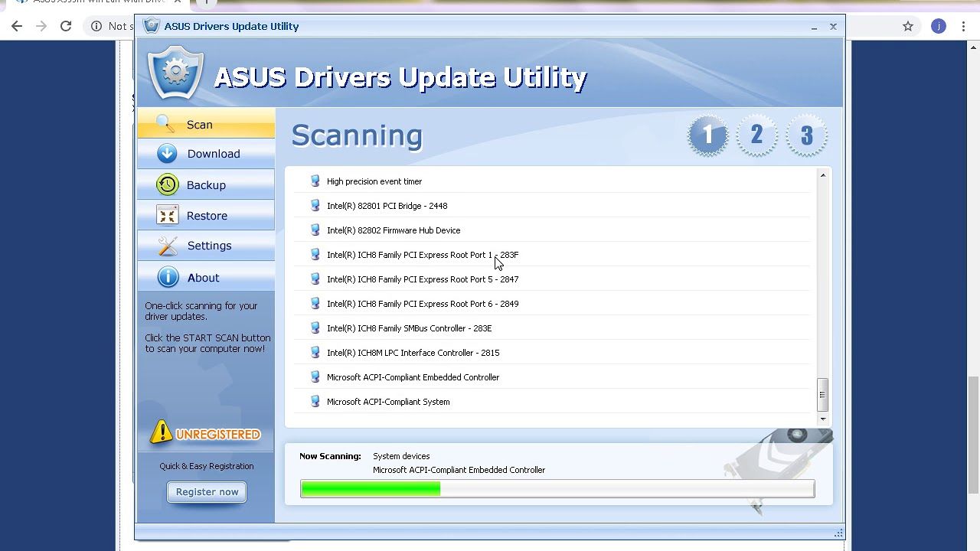Select Intel 82801 PCI Bridge - 2448 row
Screen dimensions: 980x551
551,206
